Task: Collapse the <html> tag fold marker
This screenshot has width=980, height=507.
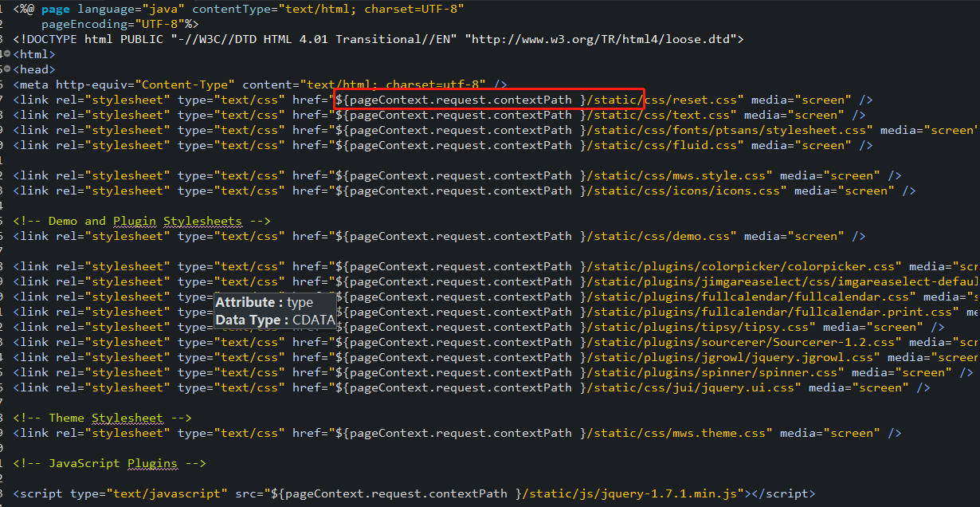Action: pyautogui.click(x=9, y=54)
